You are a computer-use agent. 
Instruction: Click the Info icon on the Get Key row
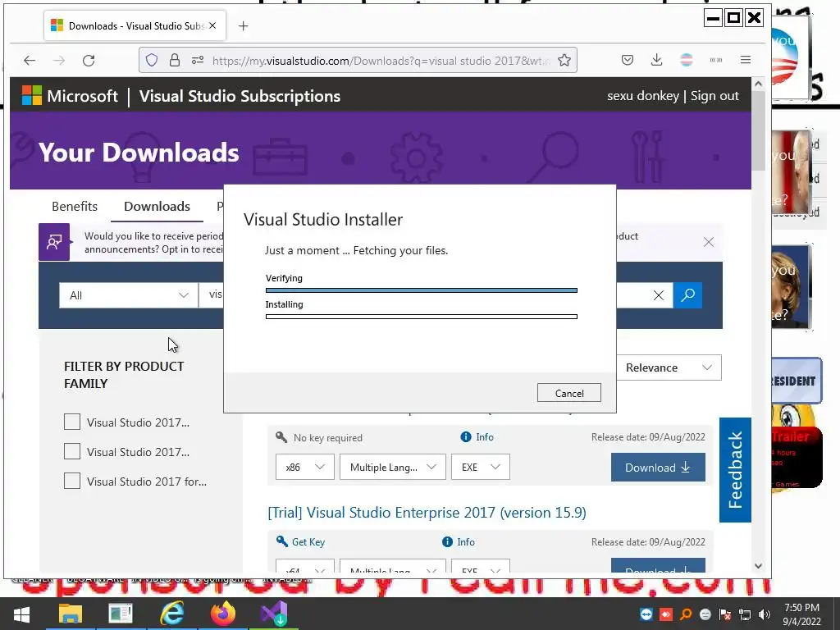(447, 542)
